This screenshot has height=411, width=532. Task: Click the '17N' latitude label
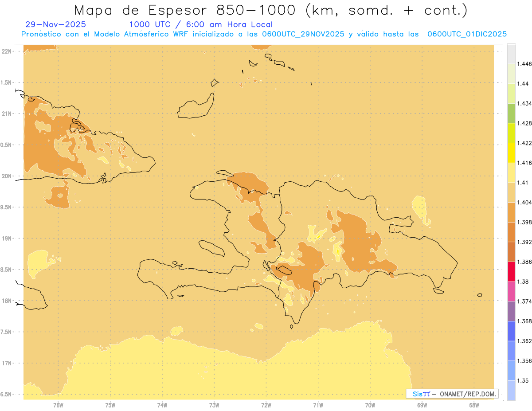[6, 363]
